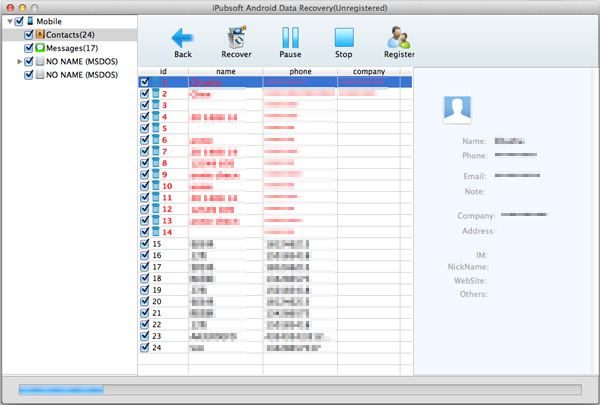Uncheck the checkbox for contact 22

point(145,325)
